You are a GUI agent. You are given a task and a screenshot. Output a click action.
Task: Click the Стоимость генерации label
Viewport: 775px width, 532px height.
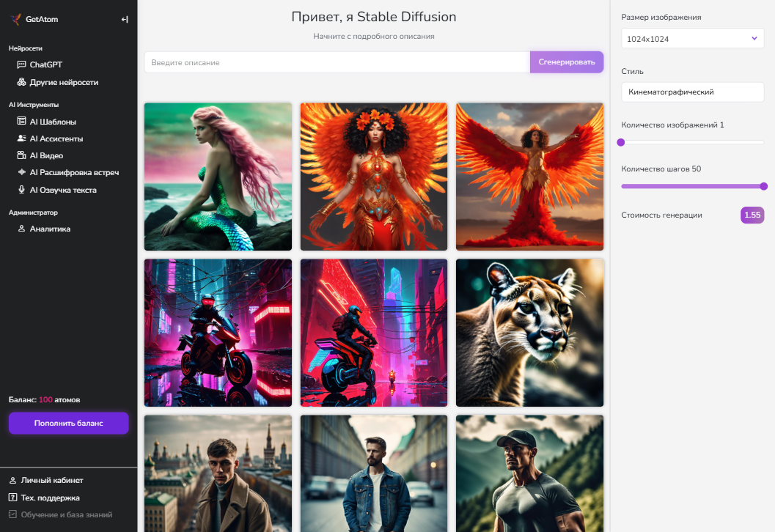coord(661,215)
